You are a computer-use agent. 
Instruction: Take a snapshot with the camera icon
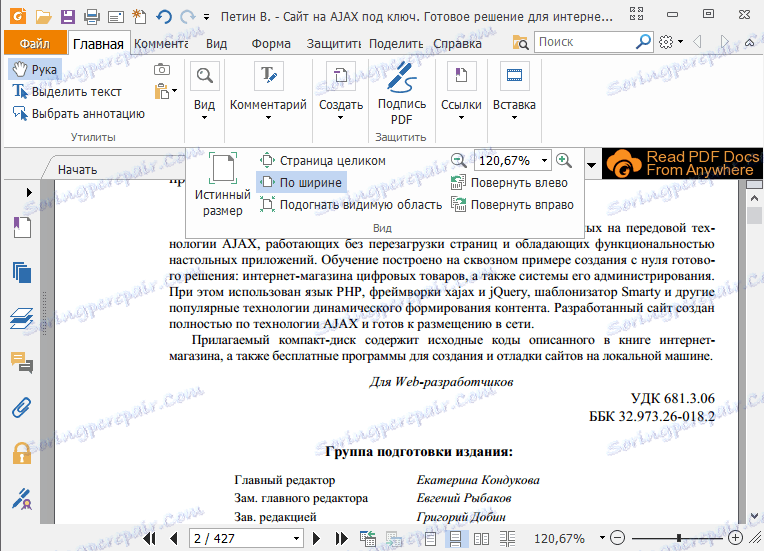click(x=162, y=70)
